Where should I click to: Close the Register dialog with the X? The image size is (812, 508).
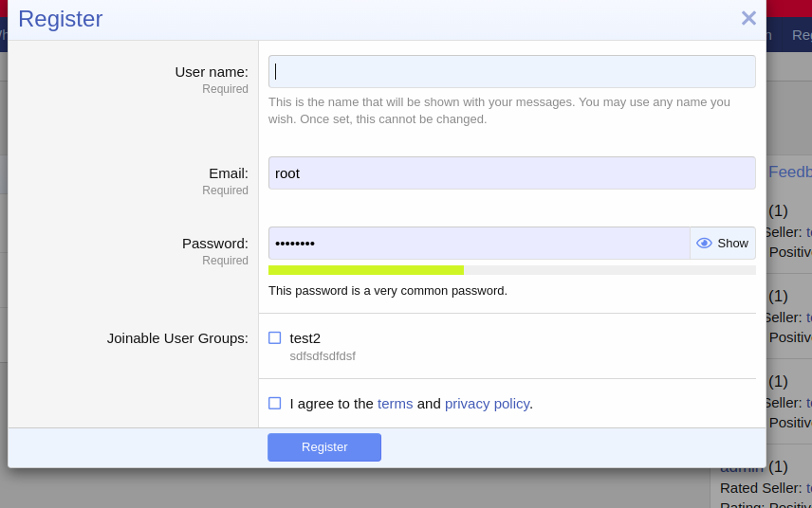pyautogui.click(x=748, y=18)
